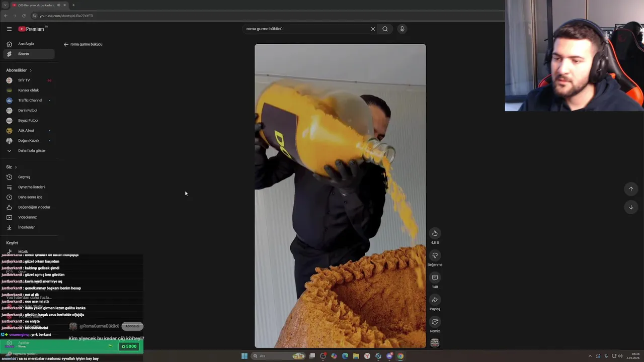Open a new browser tab with plus
The height and width of the screenshot is (362, 644).
(x=73, y=5)
